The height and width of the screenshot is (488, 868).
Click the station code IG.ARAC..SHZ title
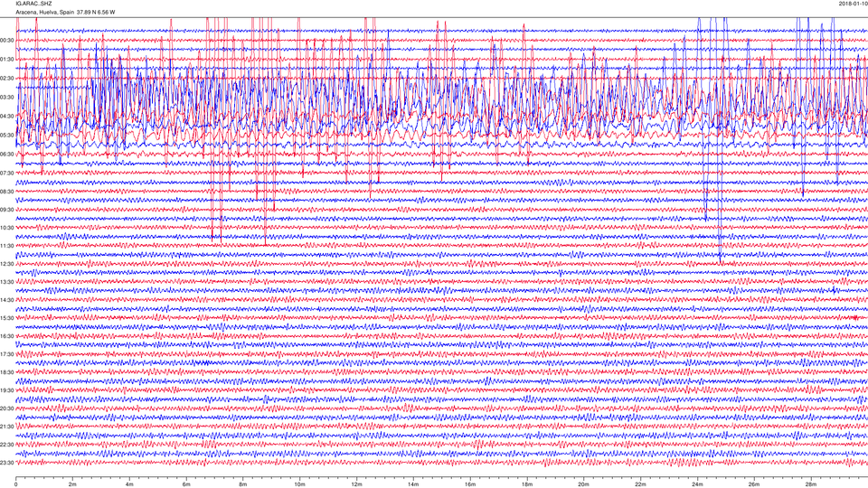[33, 4]
